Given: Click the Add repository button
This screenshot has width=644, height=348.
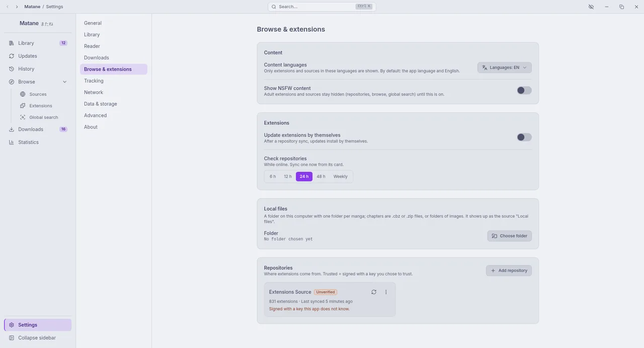Looking at the screenshot, I should [509, 270].
